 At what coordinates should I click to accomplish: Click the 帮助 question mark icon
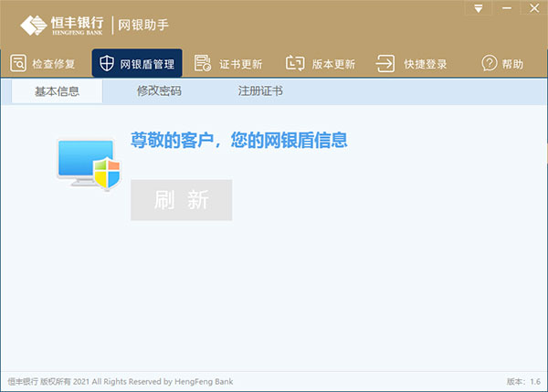pos(490,63)
